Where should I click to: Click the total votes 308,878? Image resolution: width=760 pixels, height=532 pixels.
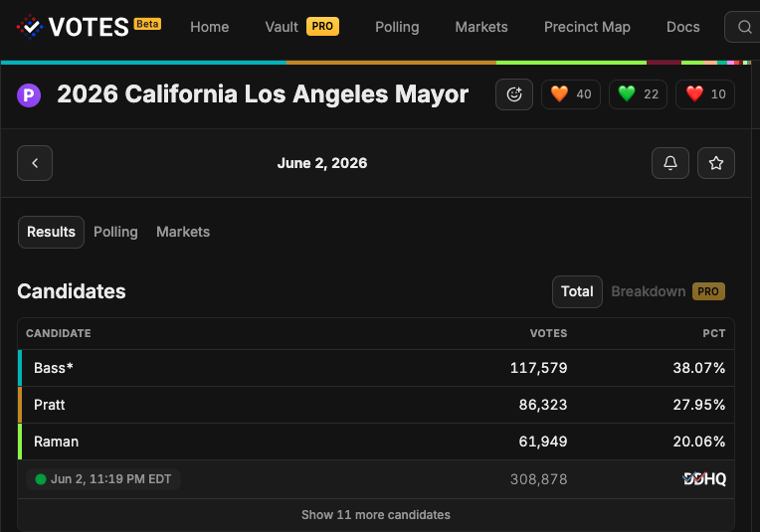[x=538, y=479]
